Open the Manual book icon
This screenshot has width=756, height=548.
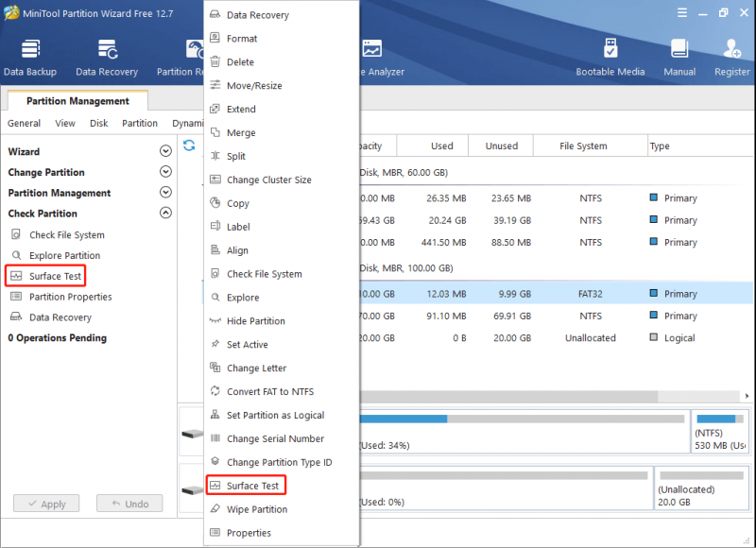click(679, 58)
